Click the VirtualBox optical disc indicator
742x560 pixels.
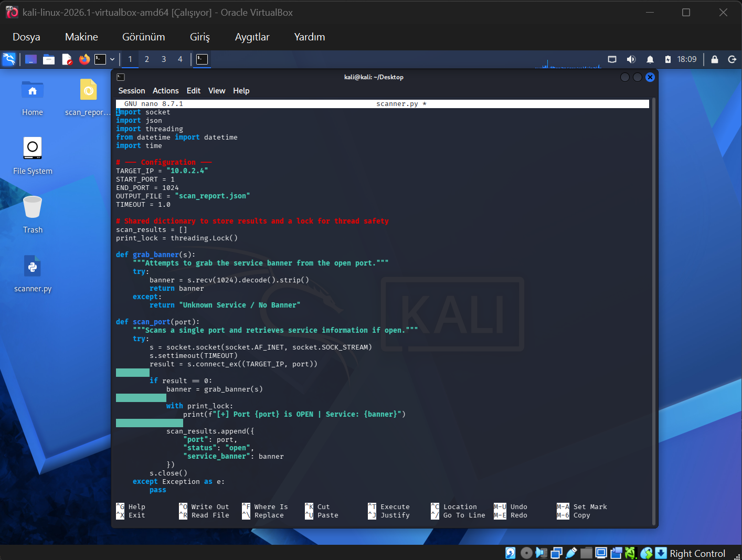tap(526, 553)
